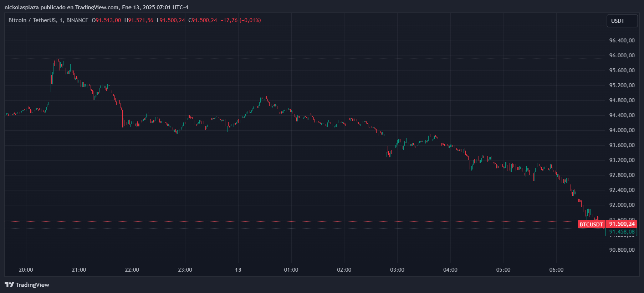The width and height of the screenshot is (644, 293).
Task: Click the 03:00 time axis label
Action: [397, 270]
